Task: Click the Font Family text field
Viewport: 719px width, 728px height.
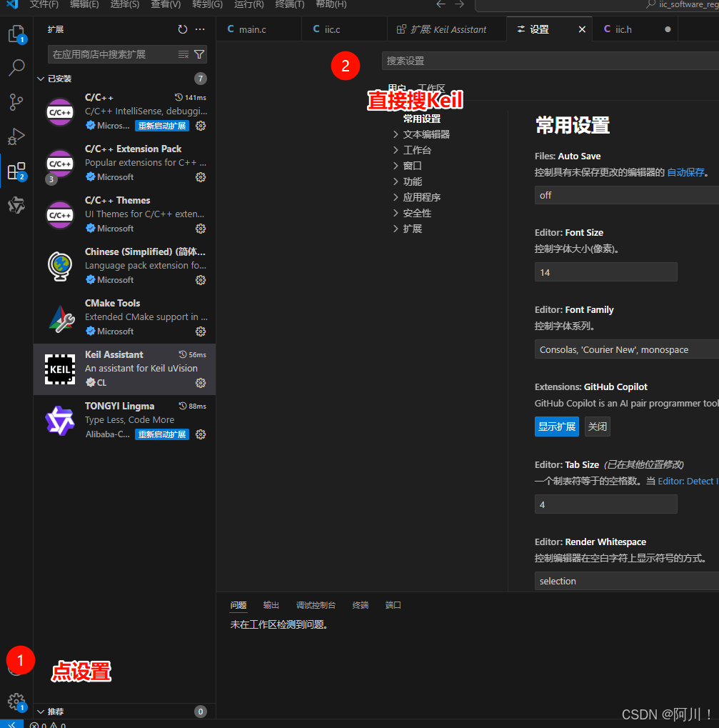Action: pyautogui.click(x=627, y=349)
